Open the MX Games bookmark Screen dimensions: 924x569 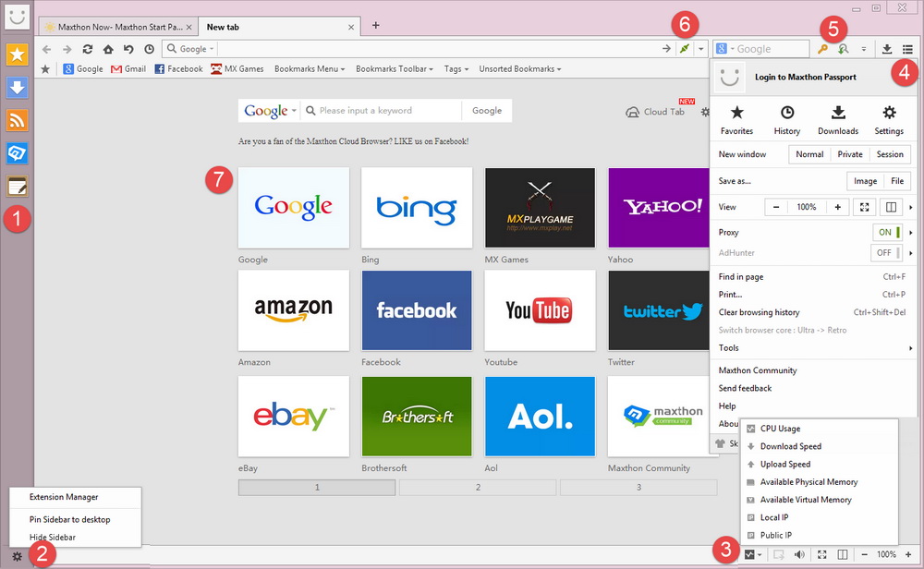pyautogui.click(x=237, y=69)
